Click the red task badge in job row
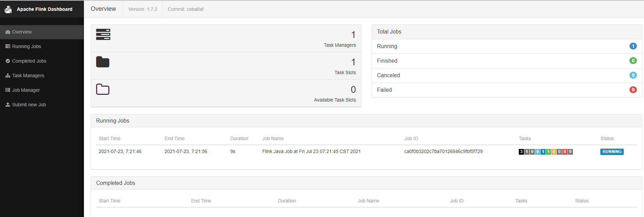 (565, 152)
